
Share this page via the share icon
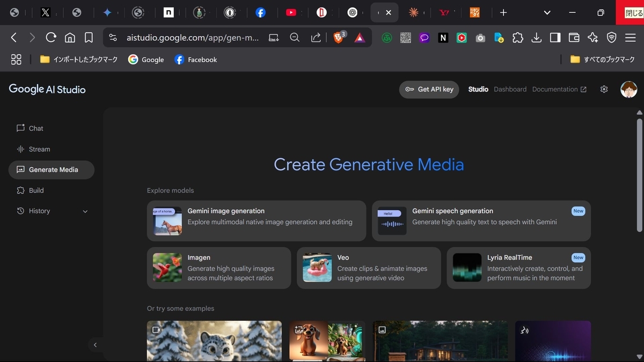[316, 38]
